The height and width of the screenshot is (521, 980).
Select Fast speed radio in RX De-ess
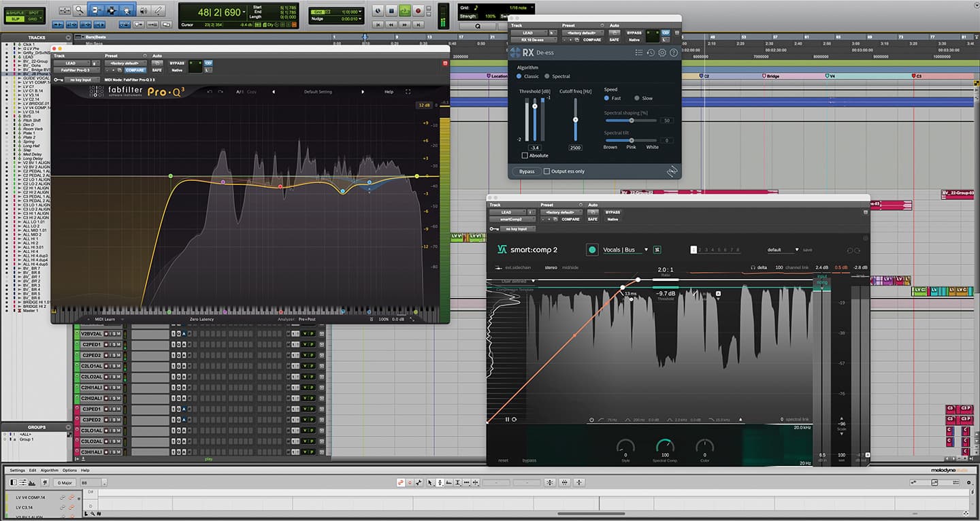(x=606, y=98)
